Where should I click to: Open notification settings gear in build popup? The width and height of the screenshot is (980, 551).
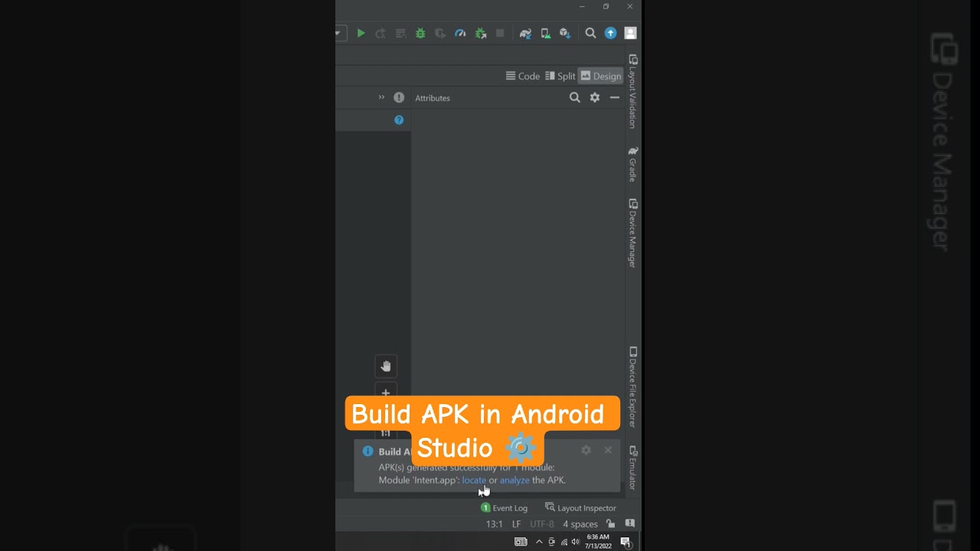coord(586,451)
